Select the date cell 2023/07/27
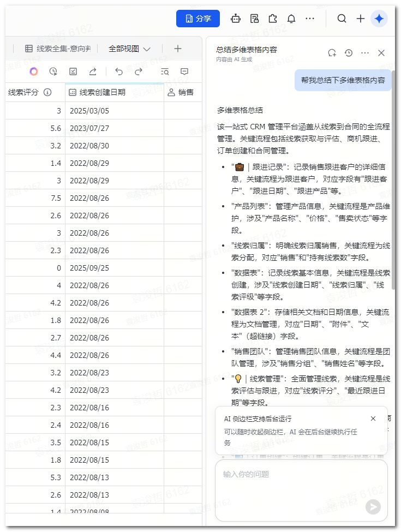This screenshot has height=532, width=401. pos(115,128)
